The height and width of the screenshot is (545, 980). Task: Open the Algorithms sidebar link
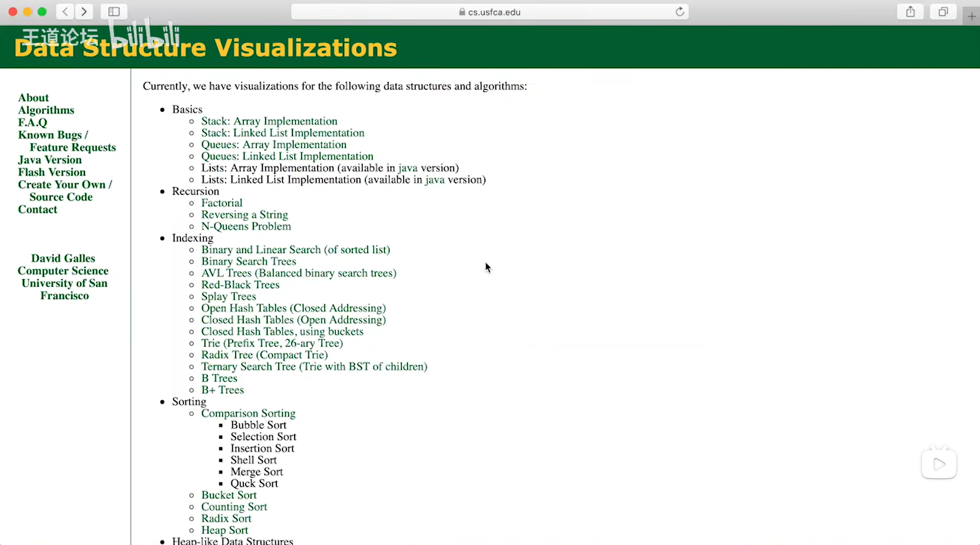click(46, 110)
